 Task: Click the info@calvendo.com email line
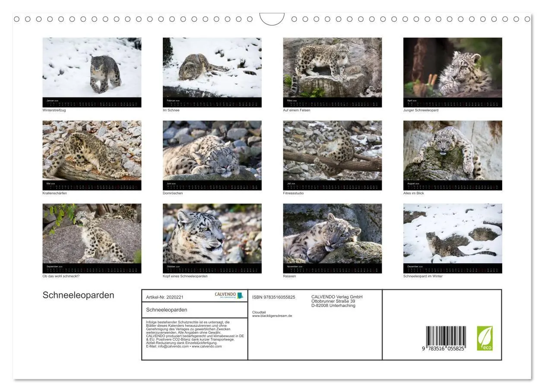click(184, 346)
